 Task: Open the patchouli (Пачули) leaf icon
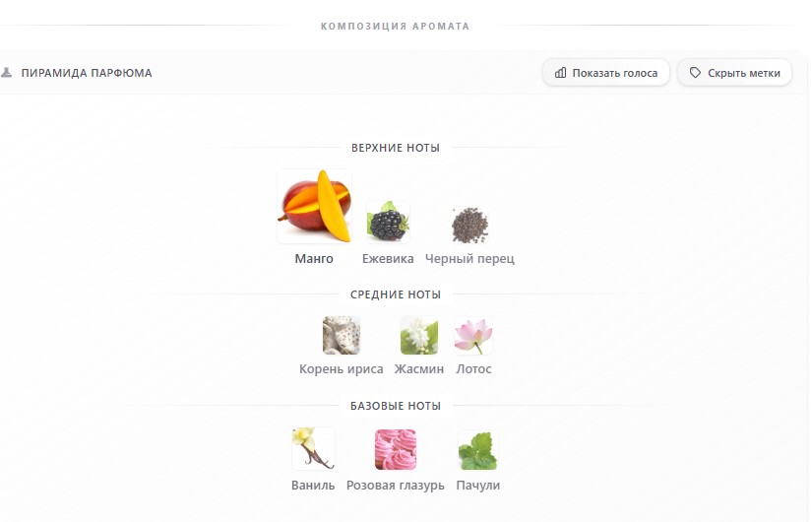(477, 450)
